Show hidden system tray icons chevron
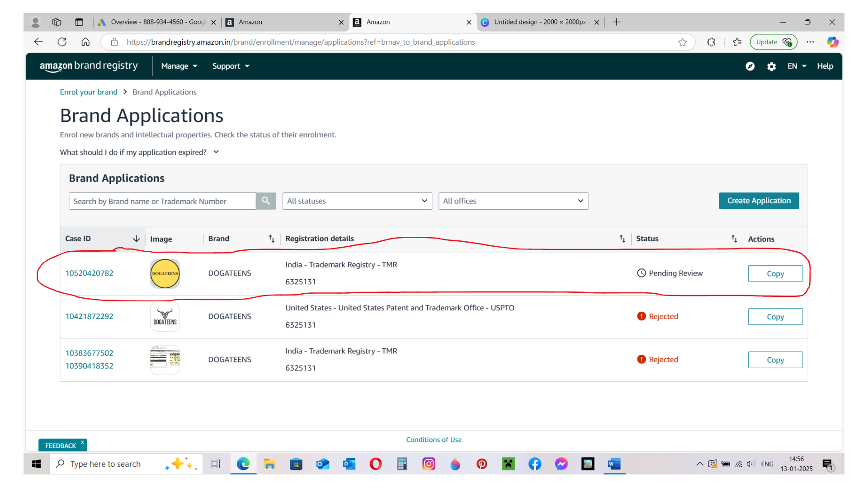Viewport: 868px width, 488px height. tap(699, 464)
